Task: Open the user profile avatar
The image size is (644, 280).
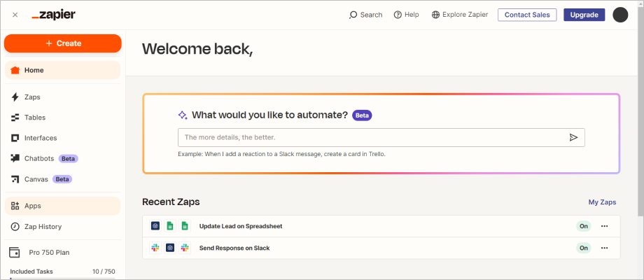Action: point(620,15)
